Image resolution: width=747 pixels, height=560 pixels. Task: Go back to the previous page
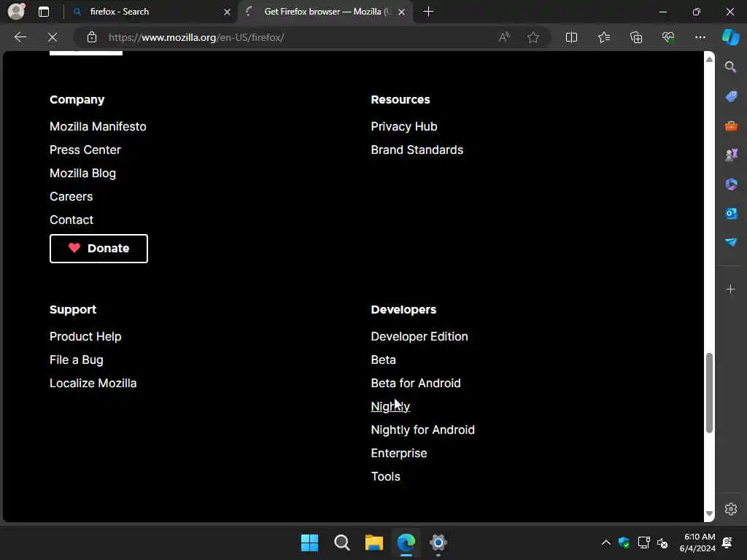[20, 37]
